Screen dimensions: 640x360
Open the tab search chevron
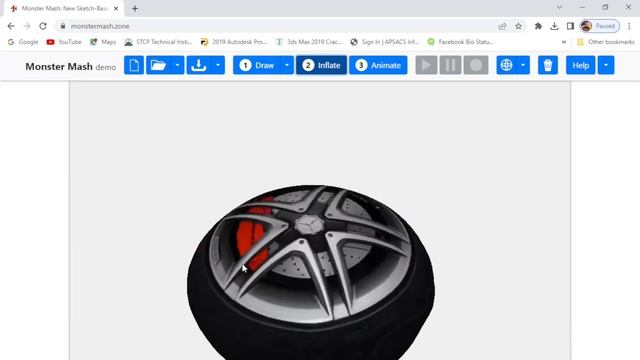pos(559,7)
